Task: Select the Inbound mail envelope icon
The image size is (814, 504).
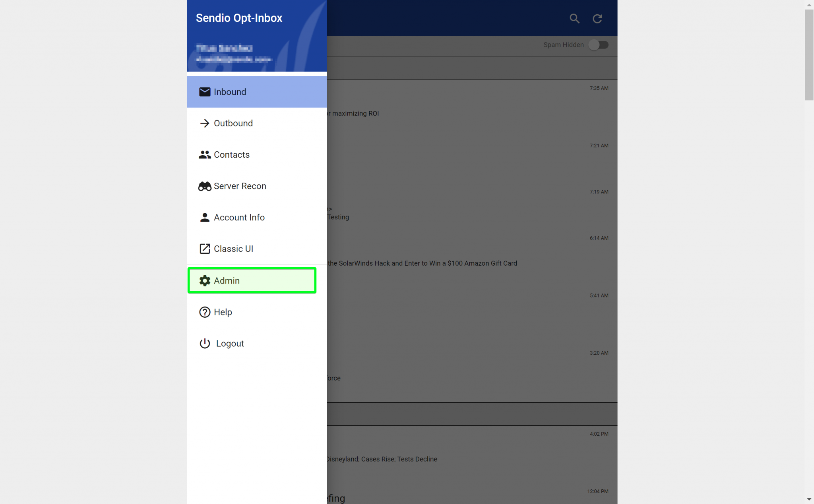Action: pos(204,92)
